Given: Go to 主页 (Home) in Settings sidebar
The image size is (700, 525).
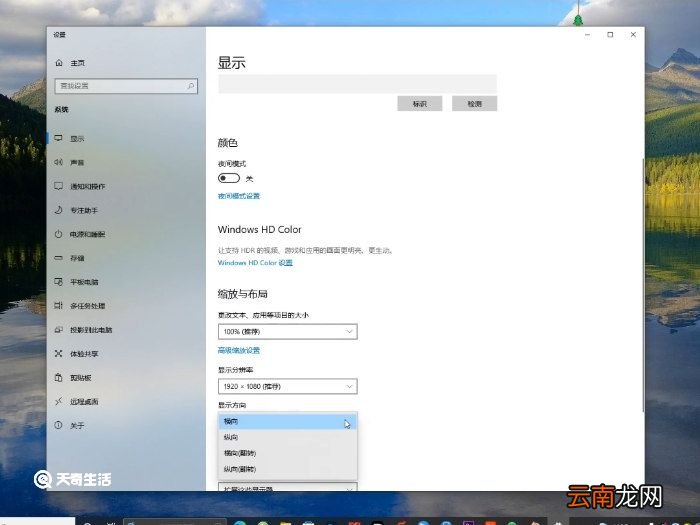Looking at the screenshot, I should [71, 63].
